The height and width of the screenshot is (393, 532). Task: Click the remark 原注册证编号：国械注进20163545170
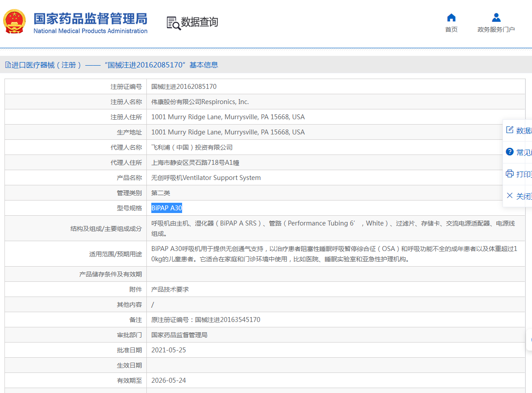206,320
